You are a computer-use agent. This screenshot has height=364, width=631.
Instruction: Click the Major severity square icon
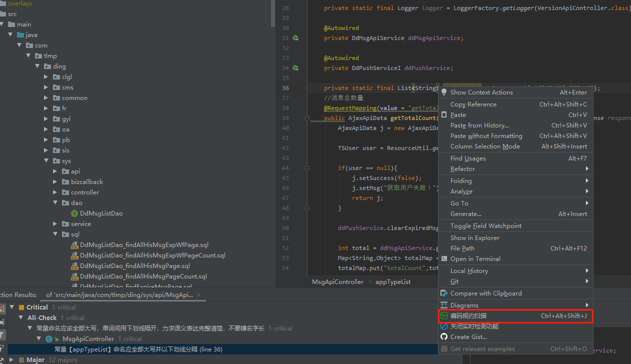(x=21, y=359)
